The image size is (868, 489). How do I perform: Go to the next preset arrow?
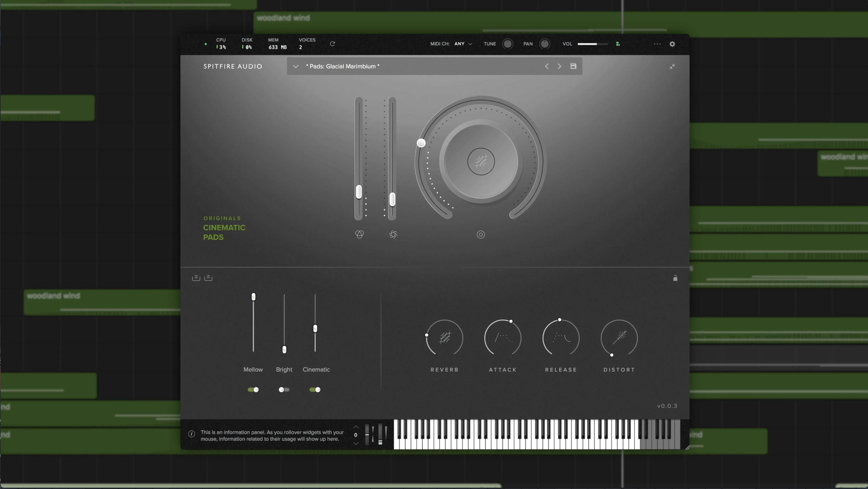559,66
